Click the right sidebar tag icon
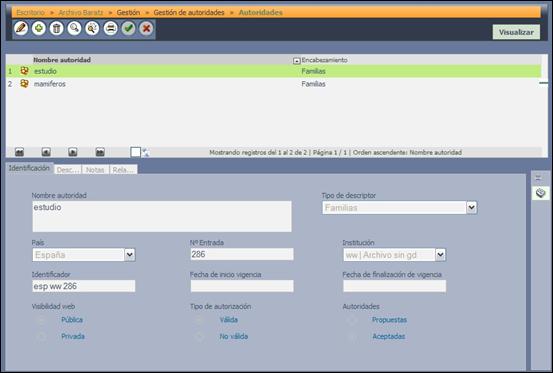Image resolution: width=553 pixels, height=373 pixels. (540, 193)
